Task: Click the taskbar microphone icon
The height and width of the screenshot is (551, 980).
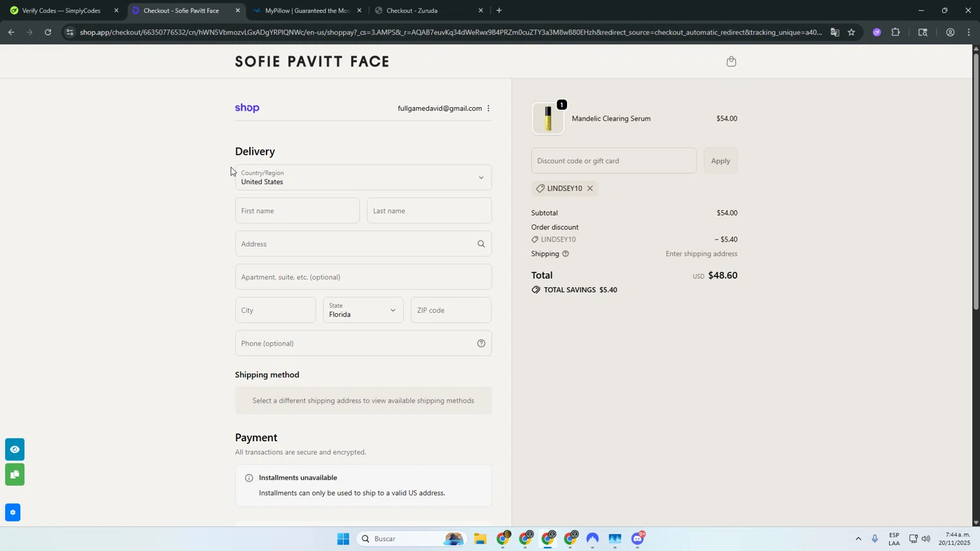Action: [x=875, y=539]
